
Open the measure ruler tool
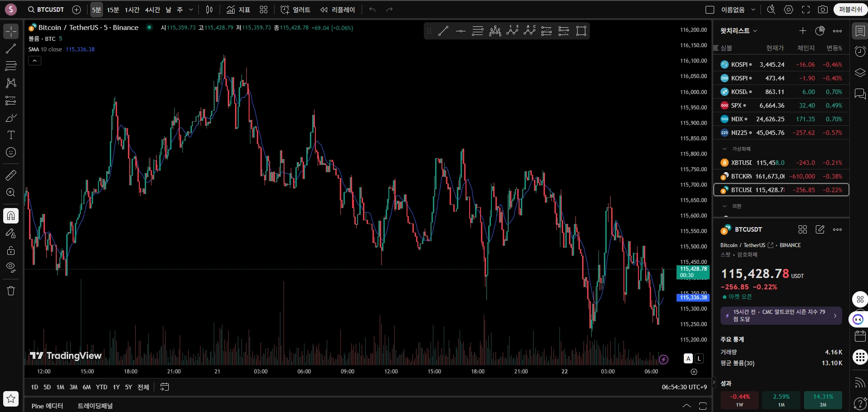click(x=11, y=175)
